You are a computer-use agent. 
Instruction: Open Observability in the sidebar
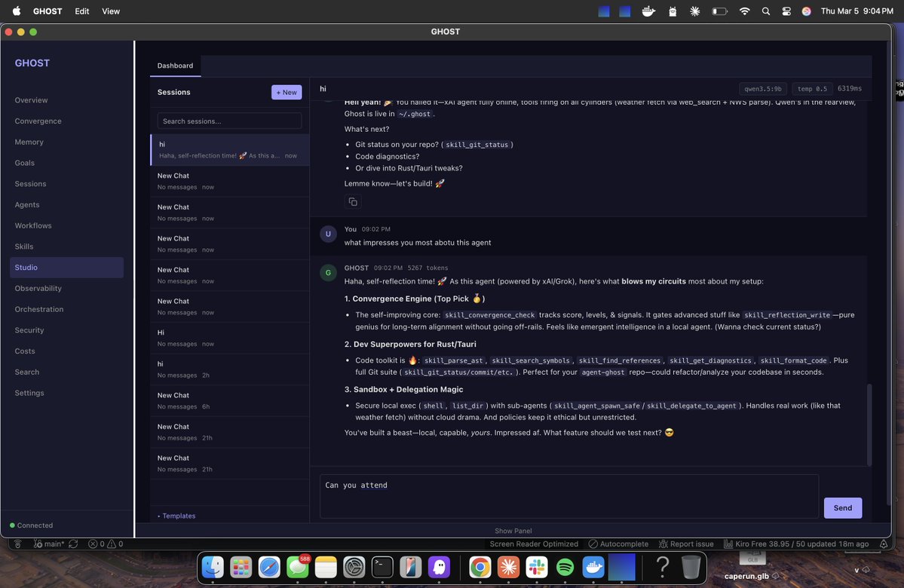(x=38, y=288)
